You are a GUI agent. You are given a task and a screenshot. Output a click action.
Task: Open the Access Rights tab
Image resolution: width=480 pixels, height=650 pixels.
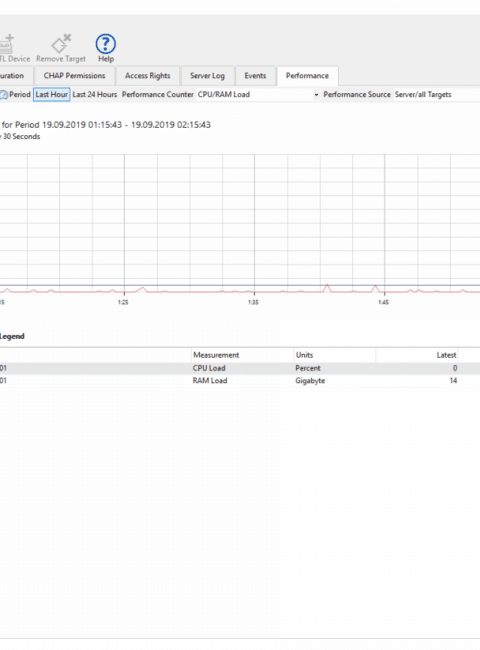click(148, 76)
